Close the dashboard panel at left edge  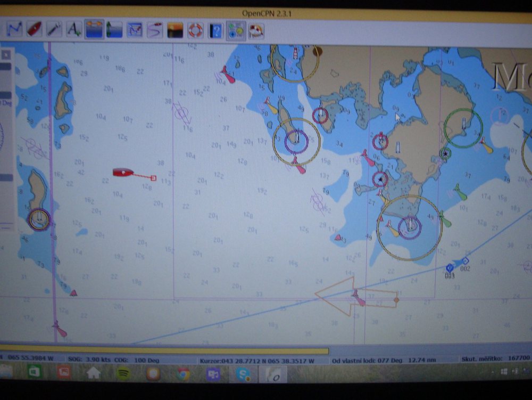[x=7, y=55]
